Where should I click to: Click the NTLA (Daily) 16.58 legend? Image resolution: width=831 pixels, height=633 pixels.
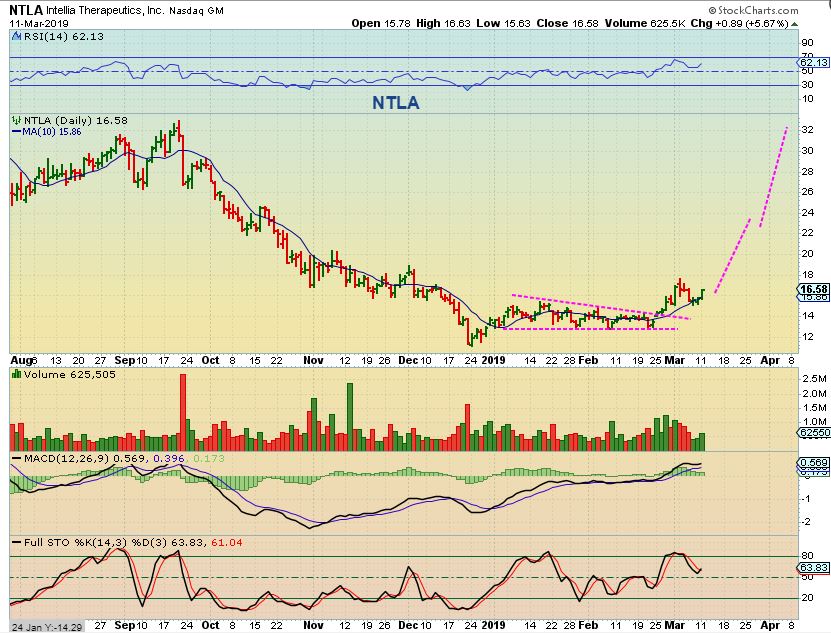tap(75, 121)
